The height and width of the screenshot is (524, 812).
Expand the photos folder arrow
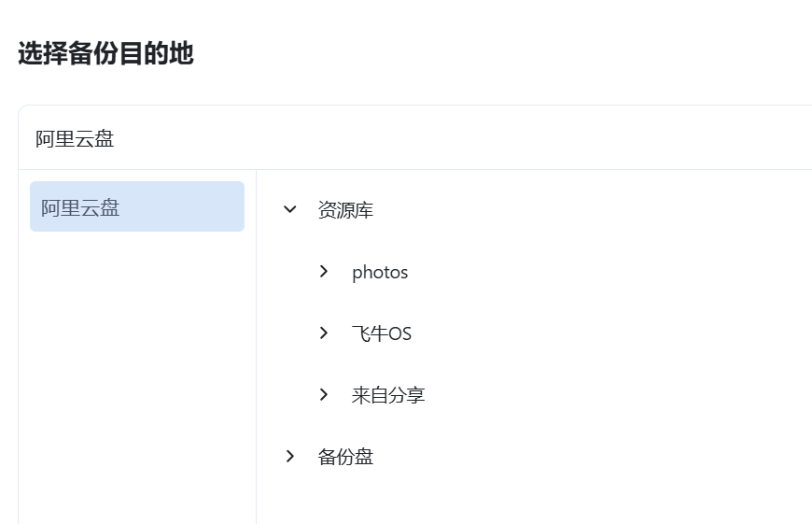[324, 272]
